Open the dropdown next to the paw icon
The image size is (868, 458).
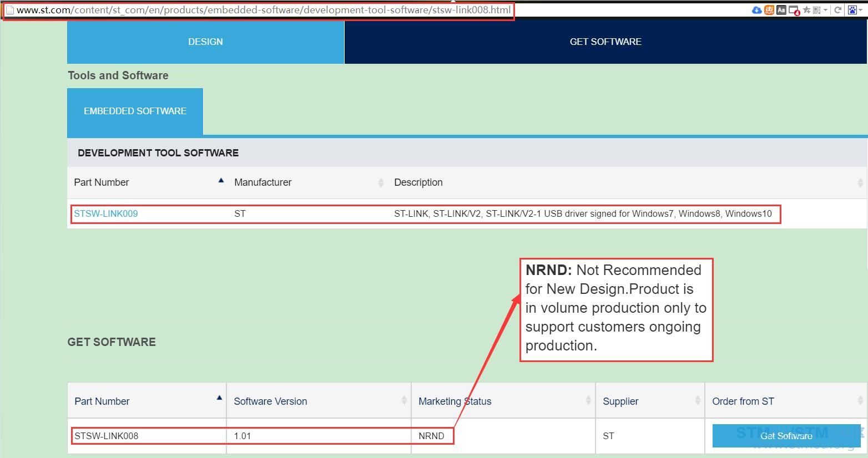tap(860, 10)
